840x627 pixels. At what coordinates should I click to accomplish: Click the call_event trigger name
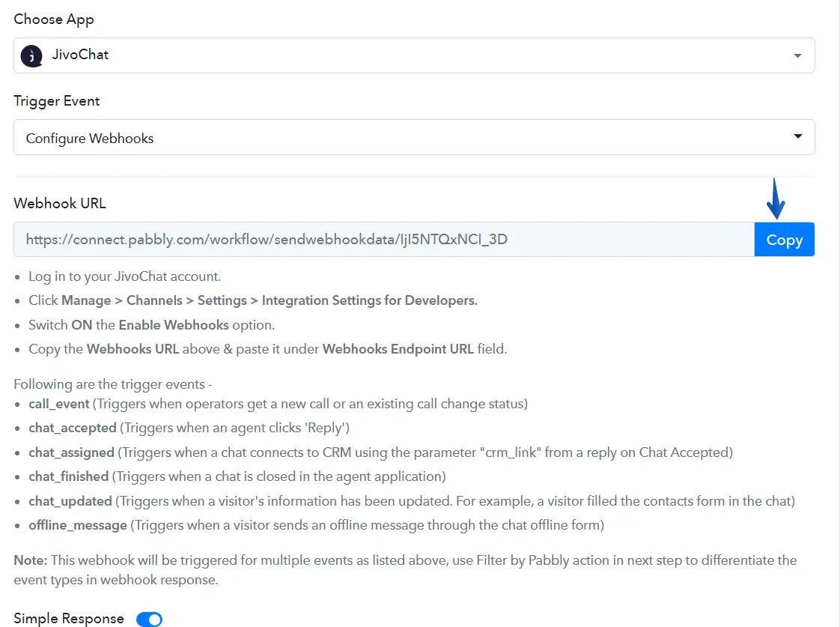(59, 404)
